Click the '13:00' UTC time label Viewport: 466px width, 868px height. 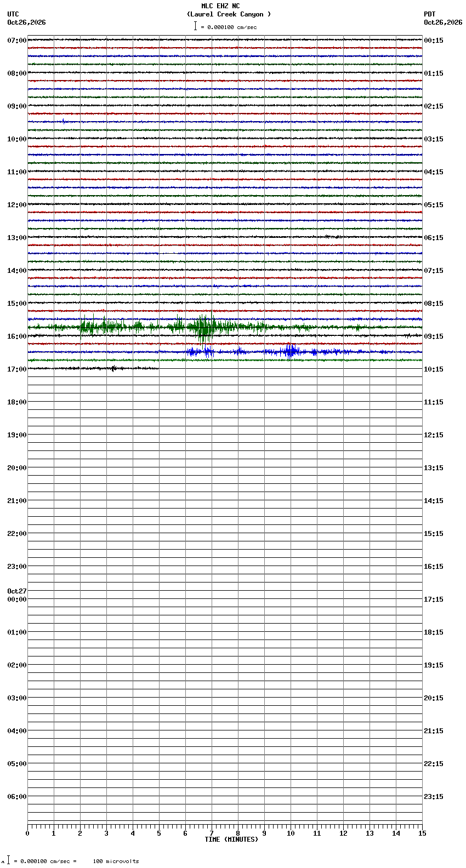[17, 238]
